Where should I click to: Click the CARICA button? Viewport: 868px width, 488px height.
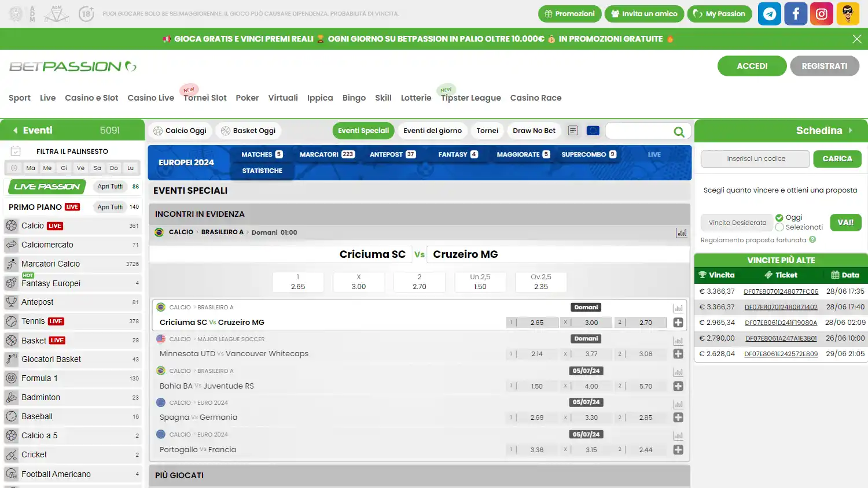(837, 159)
